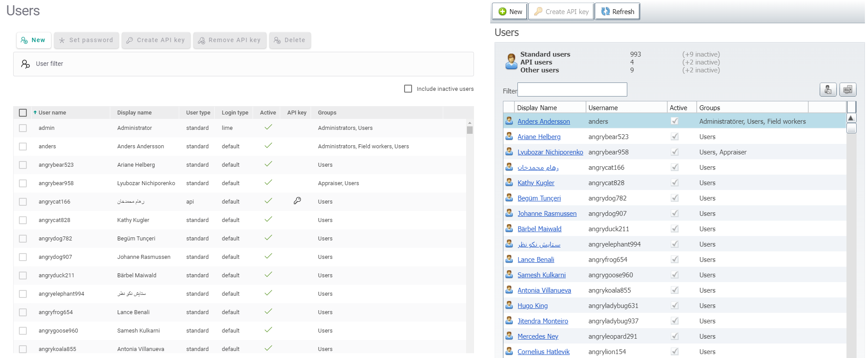Click the Active column header in right table
The height and width of the screenshot is (358, 868).
pos(678,107)
